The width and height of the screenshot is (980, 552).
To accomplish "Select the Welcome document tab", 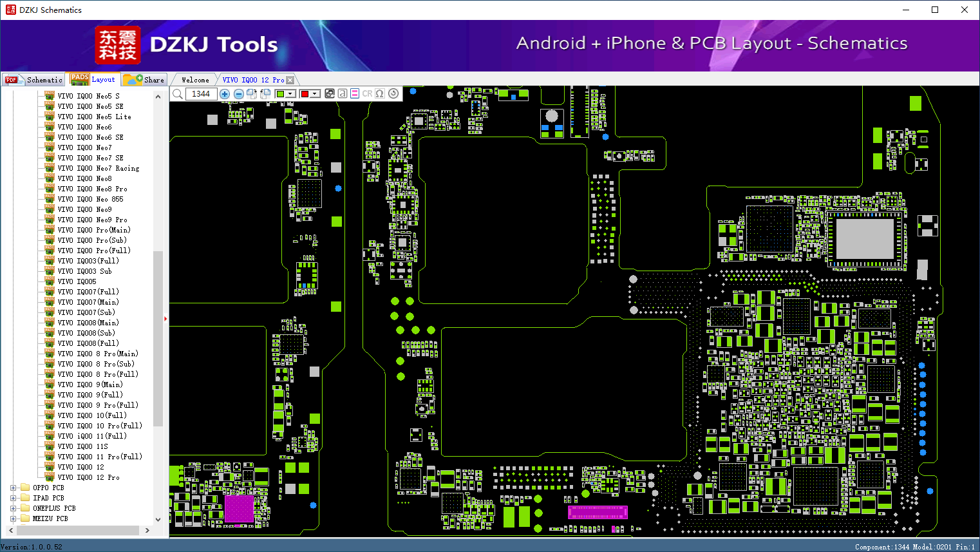I will click(195, 80).
